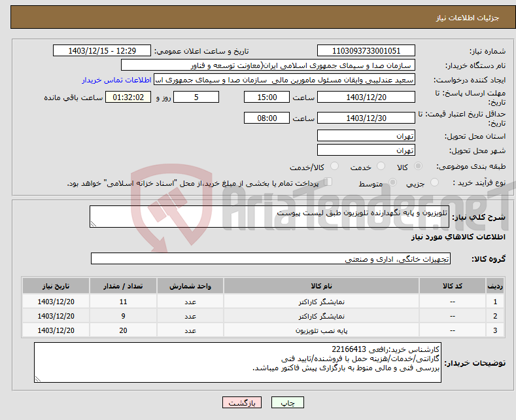The width and height of the screenshot is (516, 420).
Task: Click the شماره نیاز field 1103093733001051
Action: (366, 50)
